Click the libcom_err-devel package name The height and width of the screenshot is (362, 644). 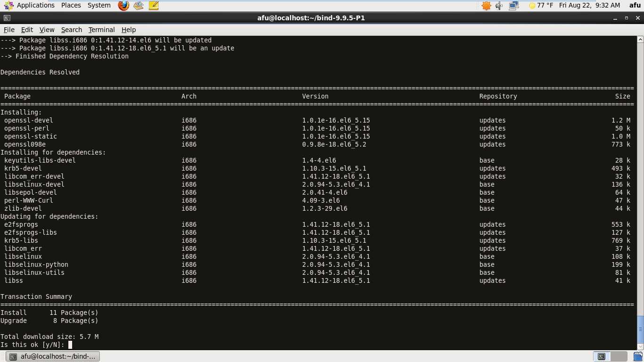[34, 176]
